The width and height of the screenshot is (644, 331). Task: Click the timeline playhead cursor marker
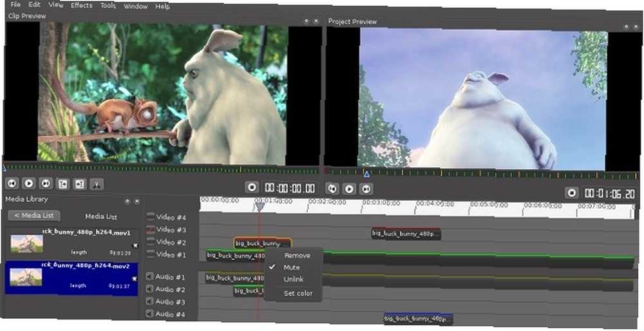[260, 205]
